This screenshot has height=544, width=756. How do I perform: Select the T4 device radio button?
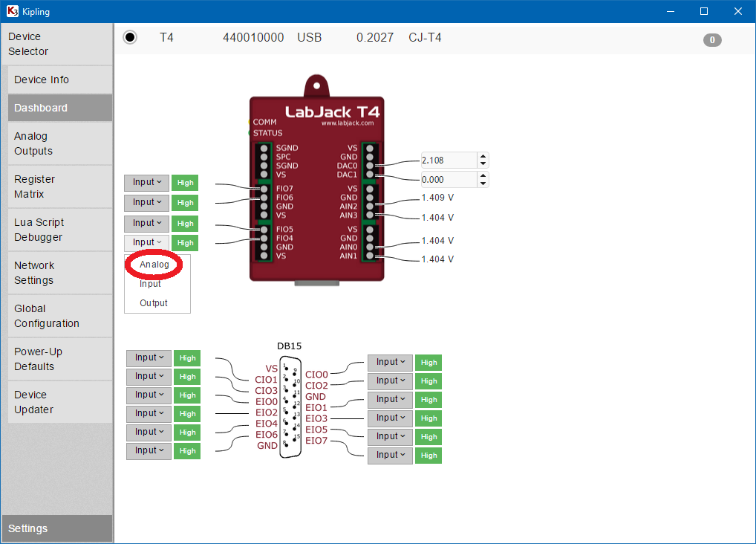130,37
